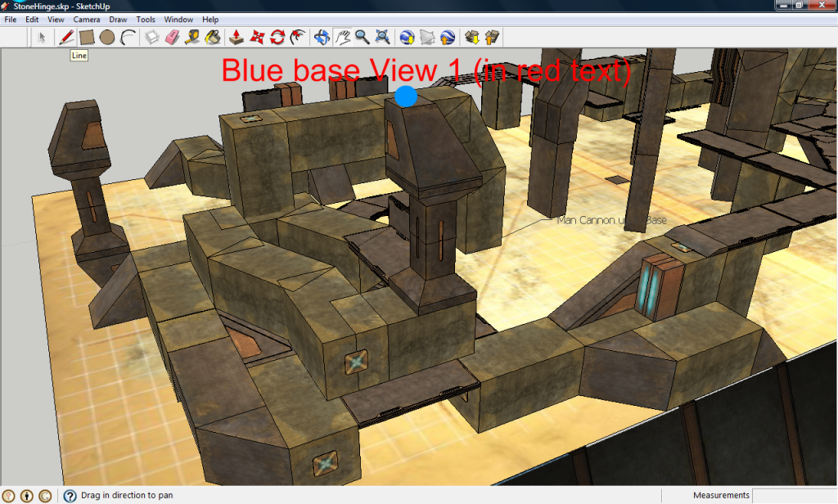Click the Zoom Extents icon
The width and height of the screenshot is (838, 504).
[x=383, y=38]
